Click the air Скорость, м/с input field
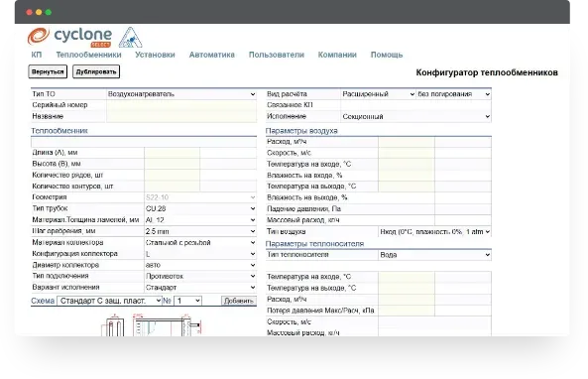This screenshot has height=379, width=588. coord(407,153)
